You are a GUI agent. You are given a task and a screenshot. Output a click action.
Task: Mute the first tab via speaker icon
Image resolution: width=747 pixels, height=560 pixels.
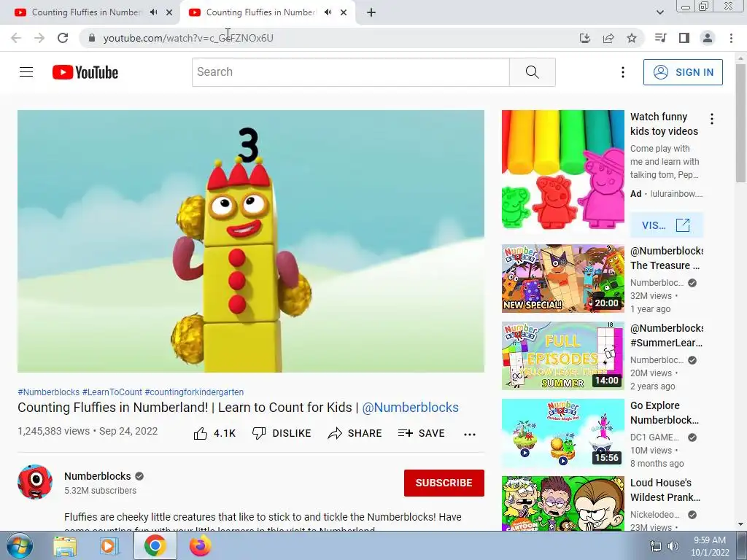[x=153, y=12]
